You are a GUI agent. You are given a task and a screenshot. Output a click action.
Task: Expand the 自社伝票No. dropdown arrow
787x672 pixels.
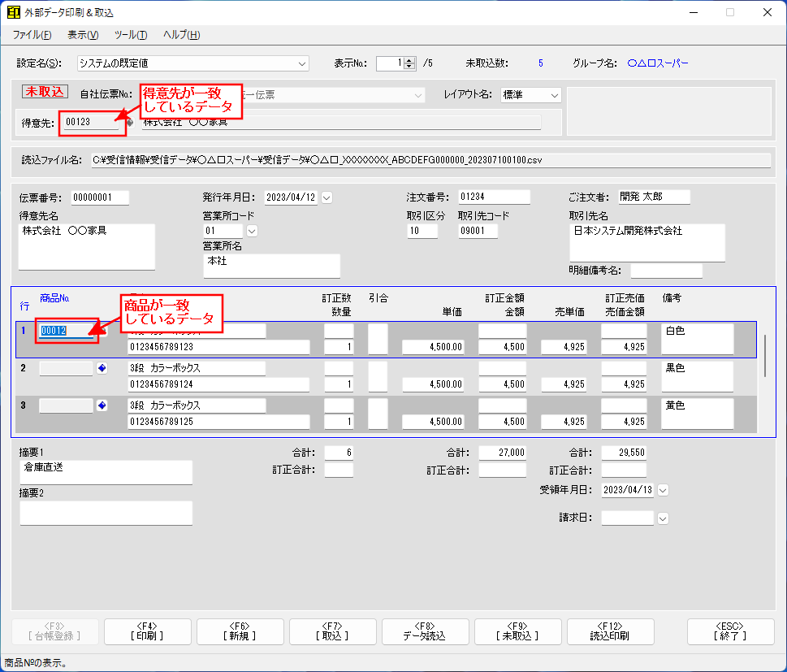[418, 95]
